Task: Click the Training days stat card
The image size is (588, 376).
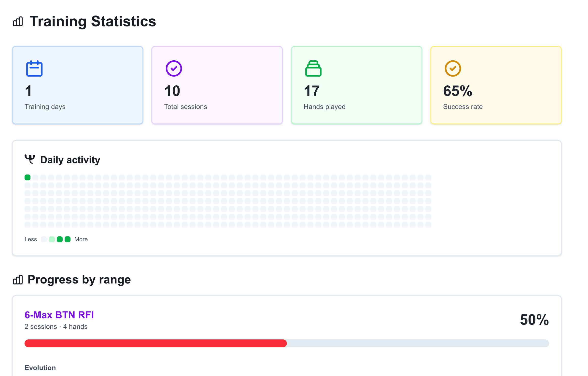Action: tap(78, 85)
